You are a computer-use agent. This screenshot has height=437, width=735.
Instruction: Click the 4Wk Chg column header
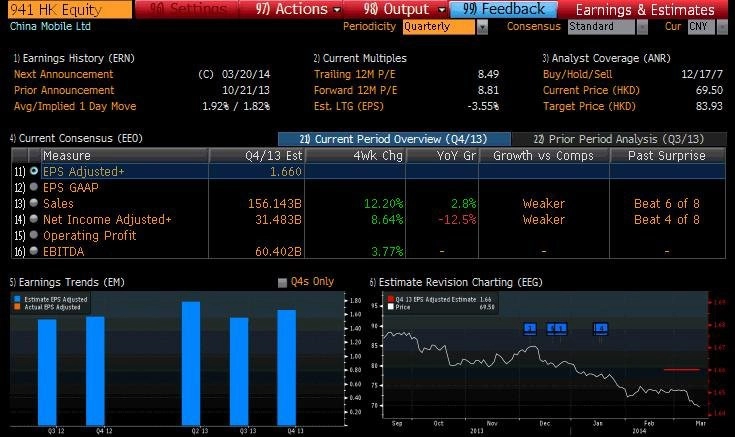[x=355, y=155]
